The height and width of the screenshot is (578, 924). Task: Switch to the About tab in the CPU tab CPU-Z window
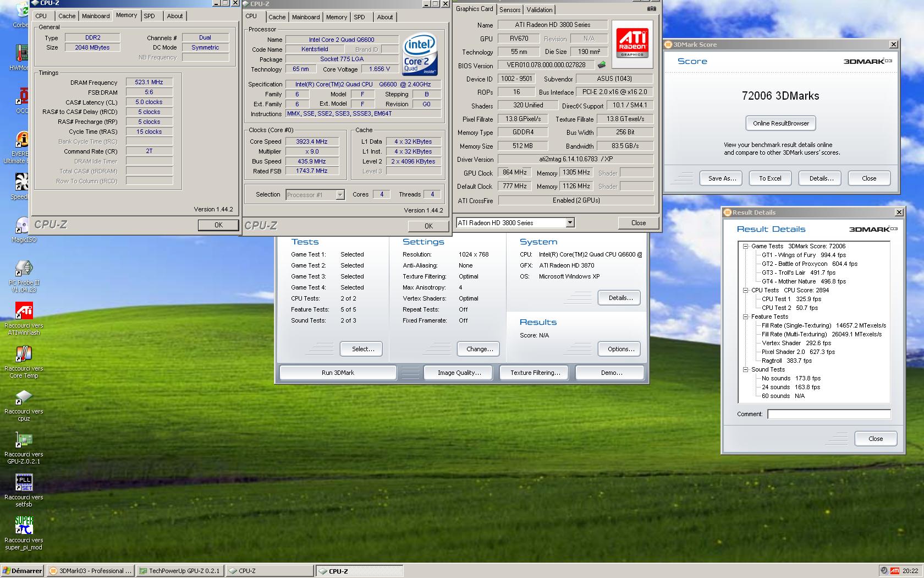coord(385,17)
